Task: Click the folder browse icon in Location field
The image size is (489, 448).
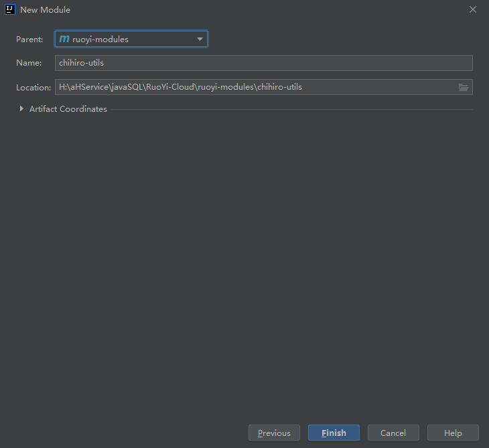Action: (x=463, y=87)
